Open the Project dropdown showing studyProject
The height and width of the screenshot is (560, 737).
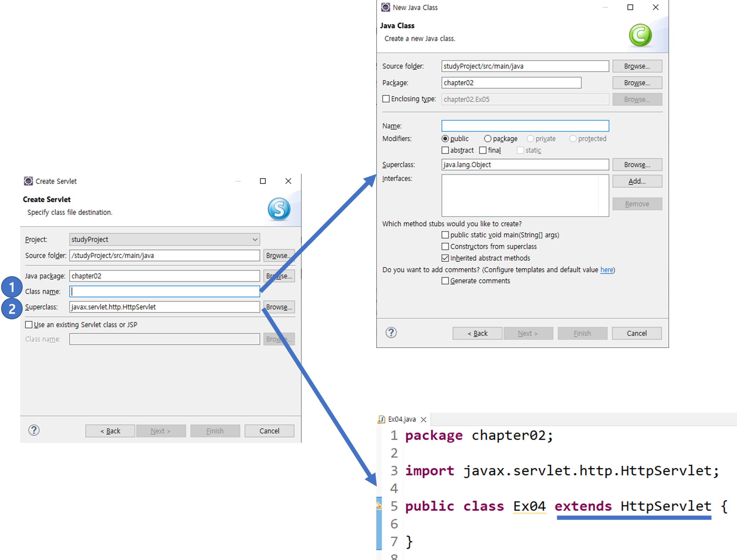(165, 239)
